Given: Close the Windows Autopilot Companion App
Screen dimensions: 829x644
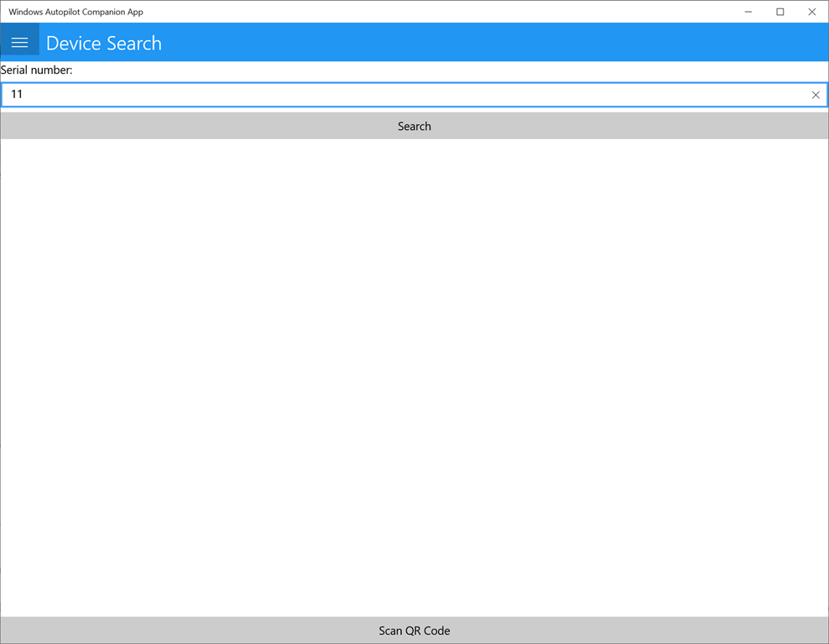Looking at the screenshot, I should coord(811,12).
